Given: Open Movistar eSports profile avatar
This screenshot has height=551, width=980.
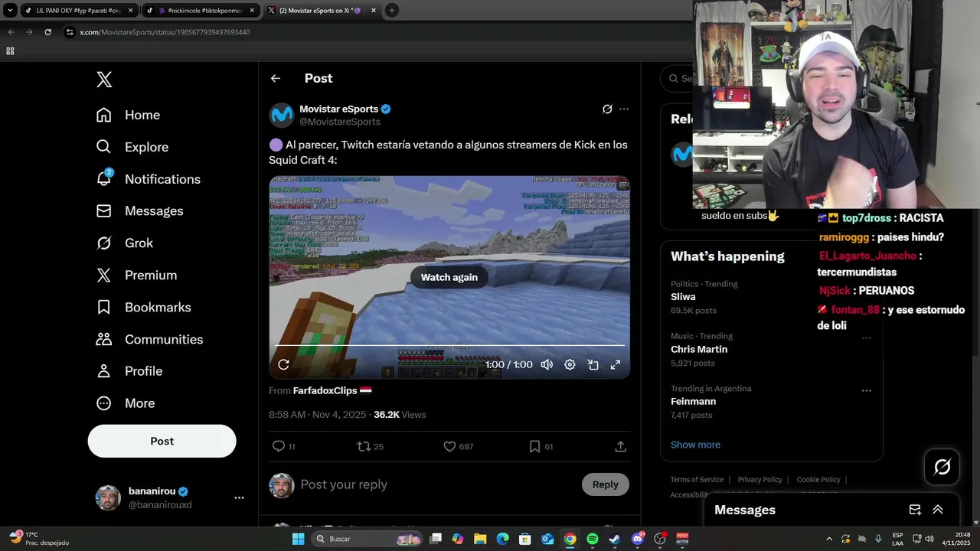Looking at the screenshot, I should click(282, 116).
